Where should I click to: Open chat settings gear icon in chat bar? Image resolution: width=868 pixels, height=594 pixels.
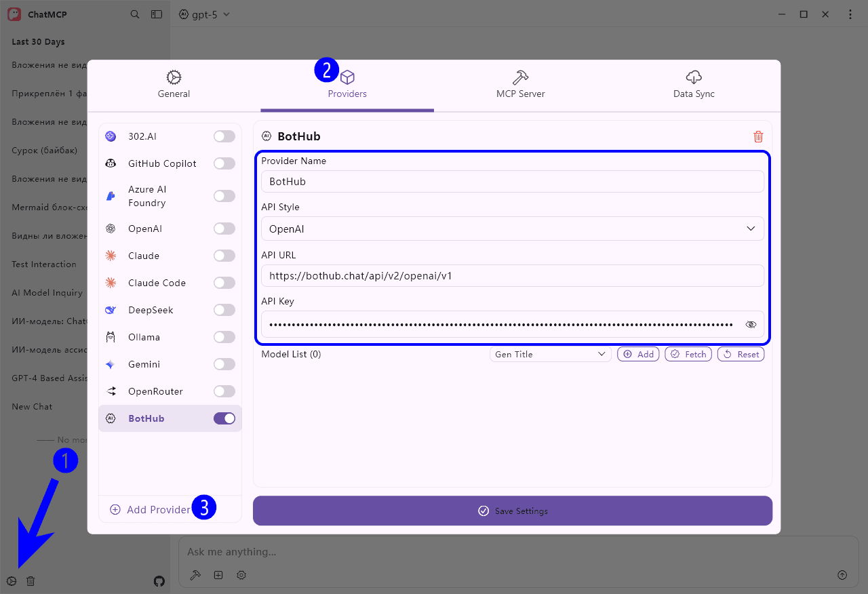coord(241,574)
